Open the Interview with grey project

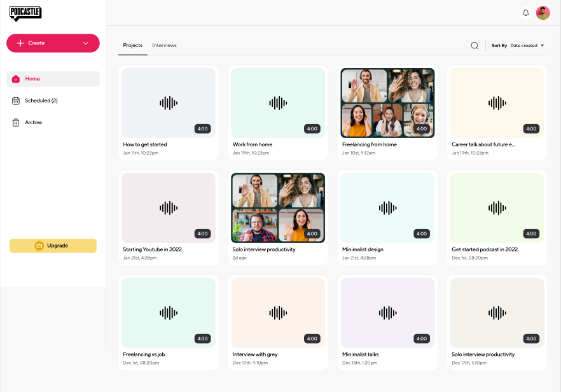point(277,312)
